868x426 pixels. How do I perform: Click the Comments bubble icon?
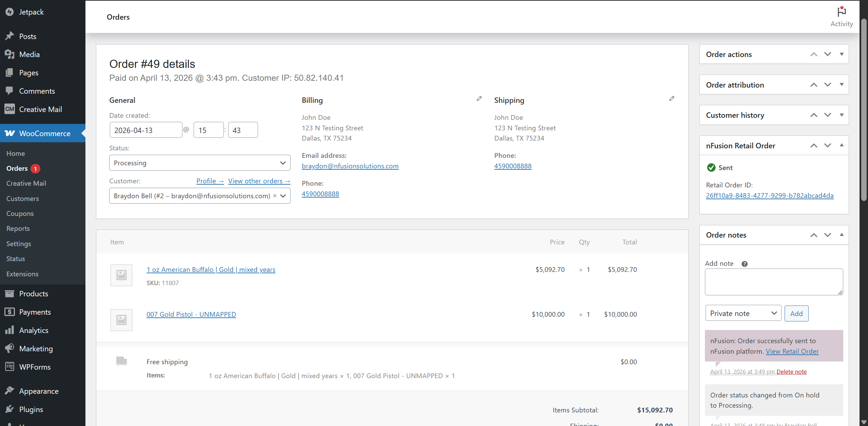9,91
